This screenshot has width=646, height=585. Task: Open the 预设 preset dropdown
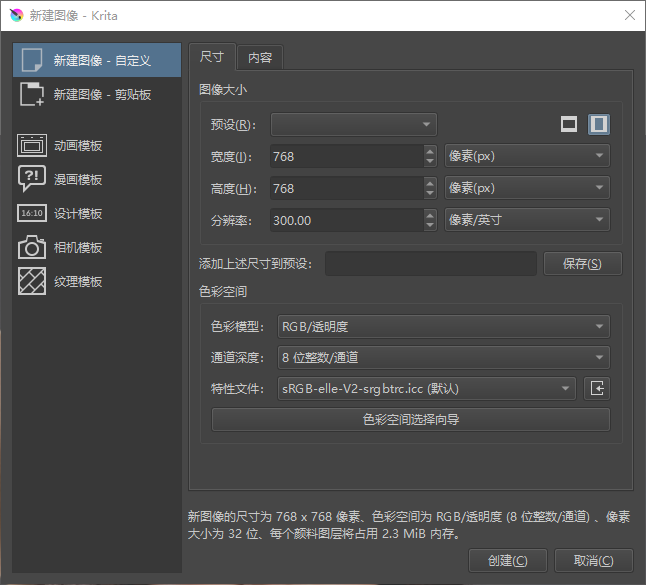click(353, 124)
